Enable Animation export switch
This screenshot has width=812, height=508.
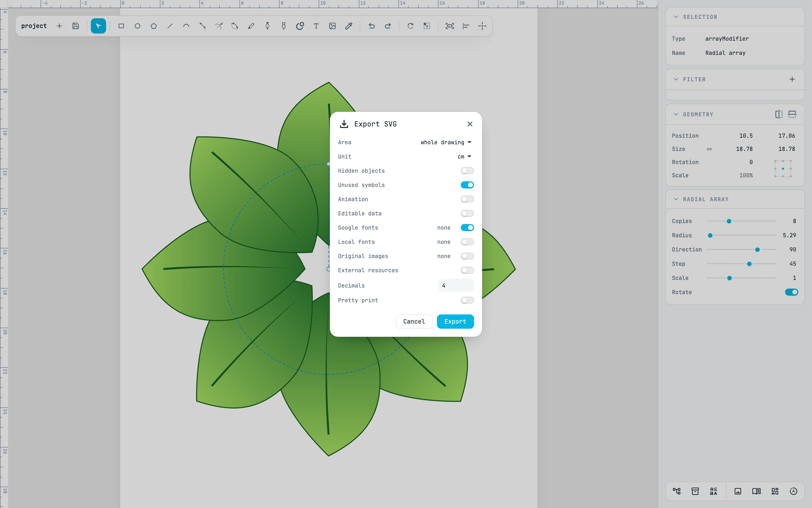pyautogui.click(x=467, y=199)
